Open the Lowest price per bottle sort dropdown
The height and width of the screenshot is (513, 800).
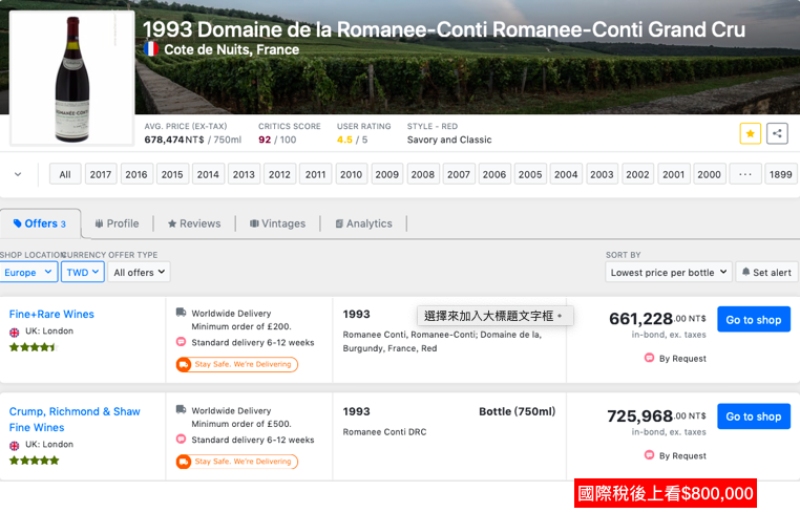(668, 272)
